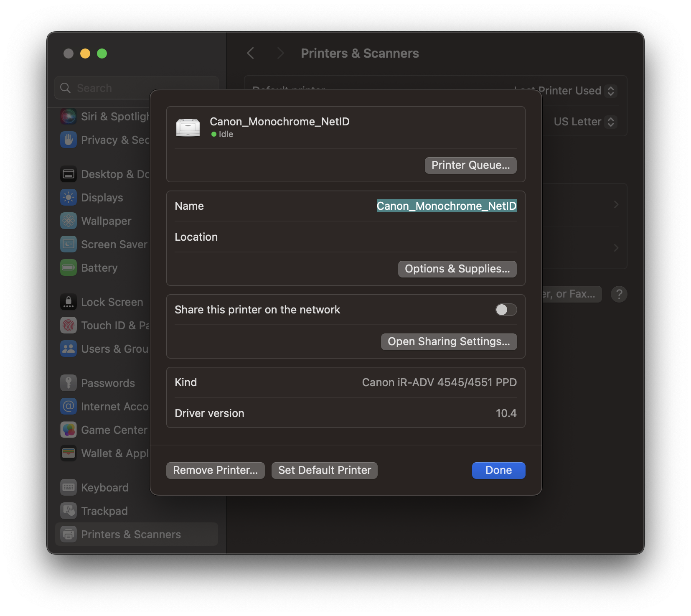
Task: Select Printers & Scanners in sidebar
Action: point(130,534)
